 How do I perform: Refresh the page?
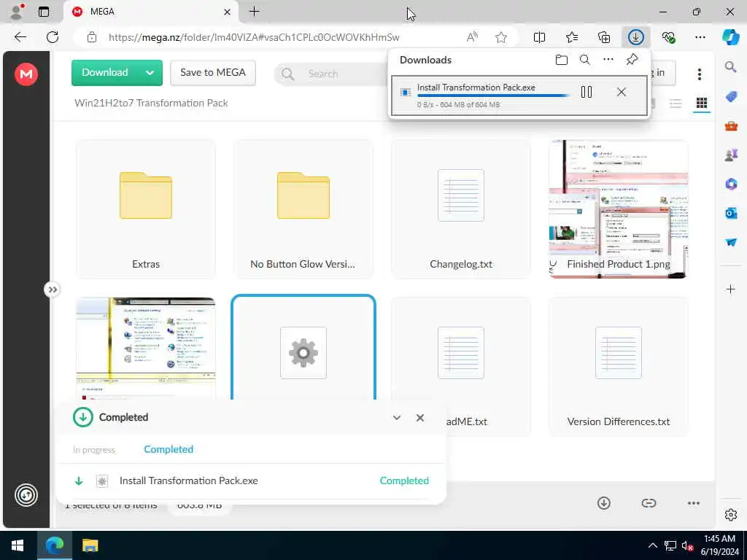point(53,37)
